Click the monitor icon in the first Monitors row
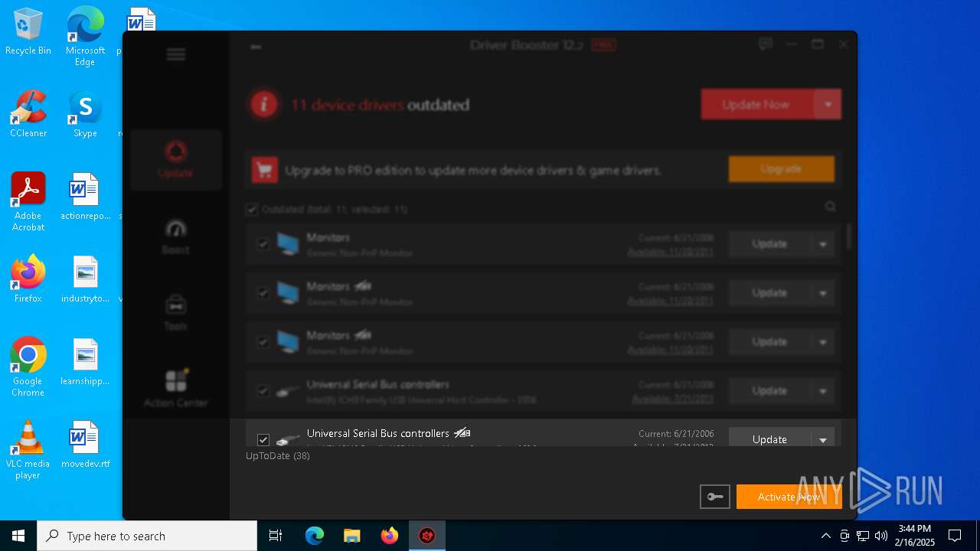980x551 pixels. [288, 244]
